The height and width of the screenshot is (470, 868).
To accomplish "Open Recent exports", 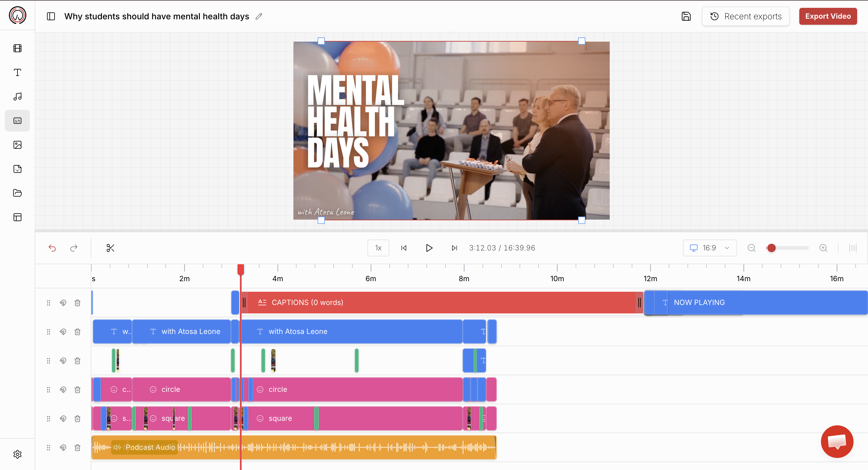I will pos(746,16).
